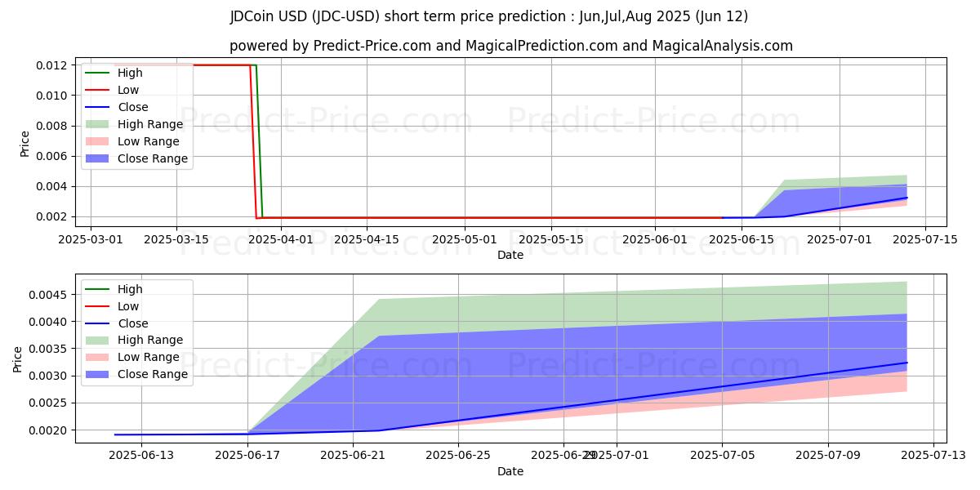Select Close Range swatch in bottom chart legend
Image resolution: width=980 pixels, height=490 pixels.
click(x=97, y=375)
